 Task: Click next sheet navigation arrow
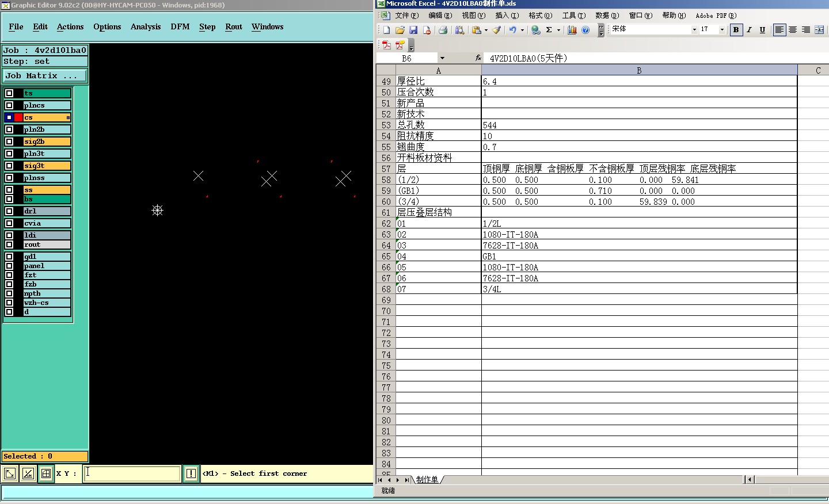coord(398,479)
